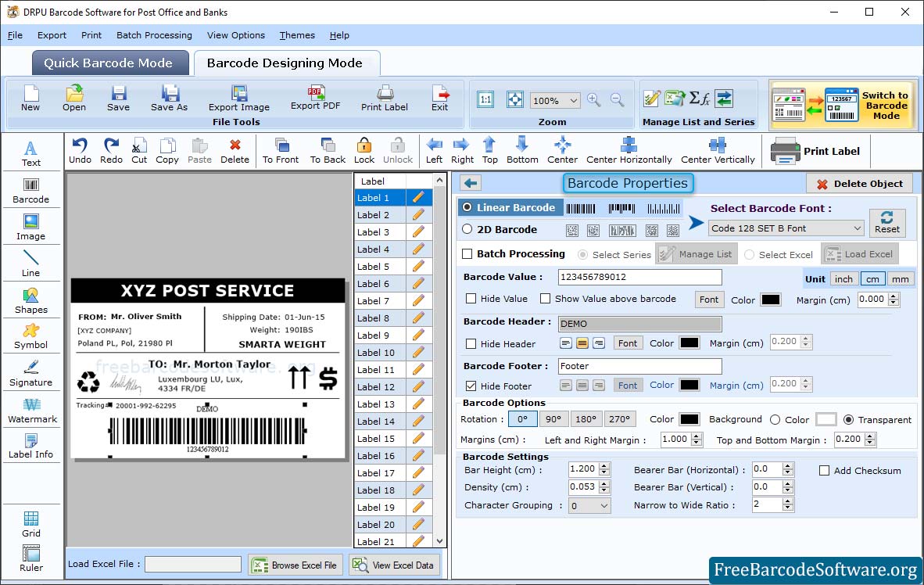Image resolution: width=924 pixels, height=585 pixels.
Task: Open the Themes menu
Action: (x=297, y=34)
